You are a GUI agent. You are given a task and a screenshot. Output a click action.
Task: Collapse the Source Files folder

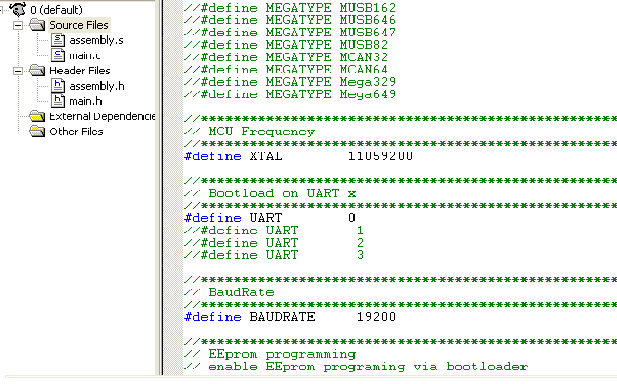coord(18,26)
